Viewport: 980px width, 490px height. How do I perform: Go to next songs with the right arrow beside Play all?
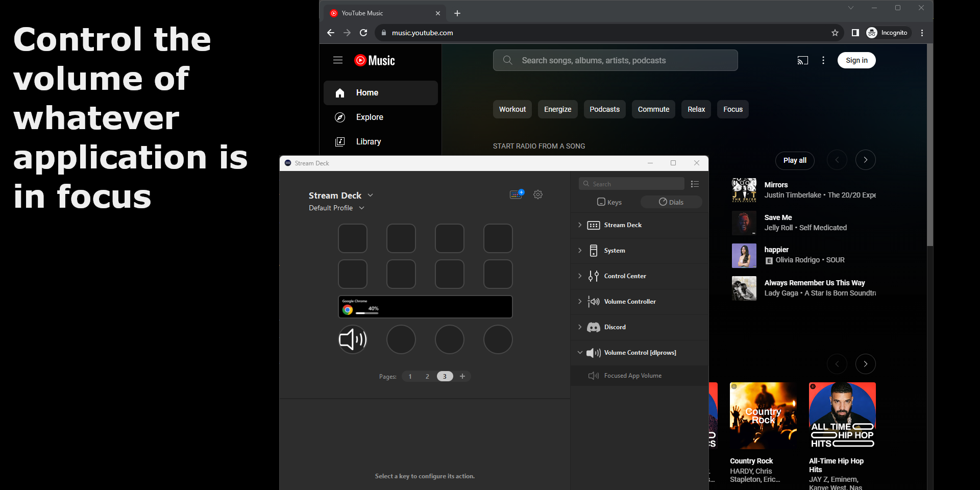[866, 160]
